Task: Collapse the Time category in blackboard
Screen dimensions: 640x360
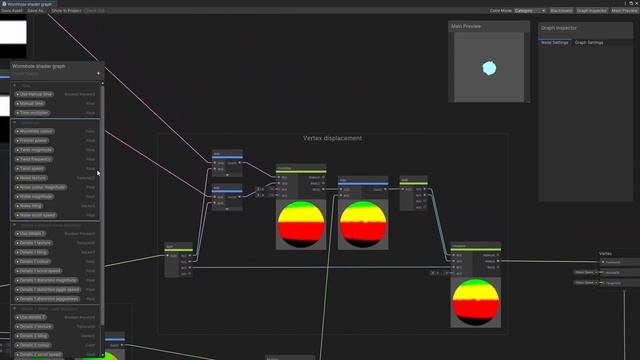Action: (x=15, y=86)
